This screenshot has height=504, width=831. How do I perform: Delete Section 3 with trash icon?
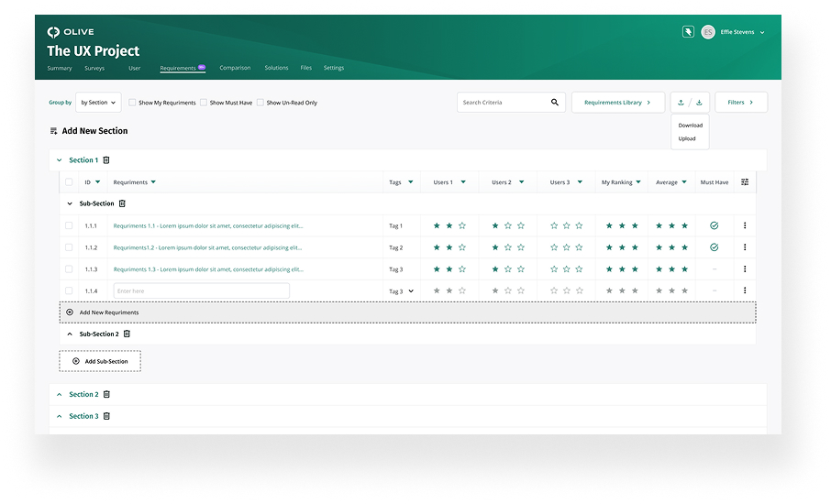(106, 416)
